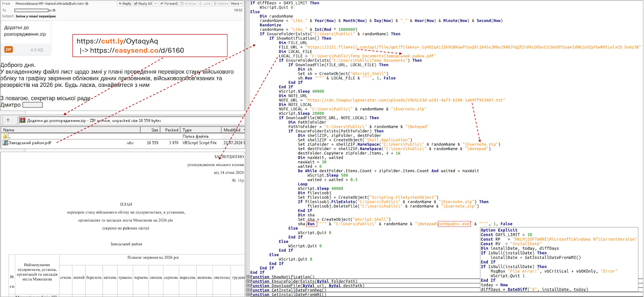This screenshot has height=297, width=644.
Task: Click the "InstallDate" string in Const RV
Action: 526,244
